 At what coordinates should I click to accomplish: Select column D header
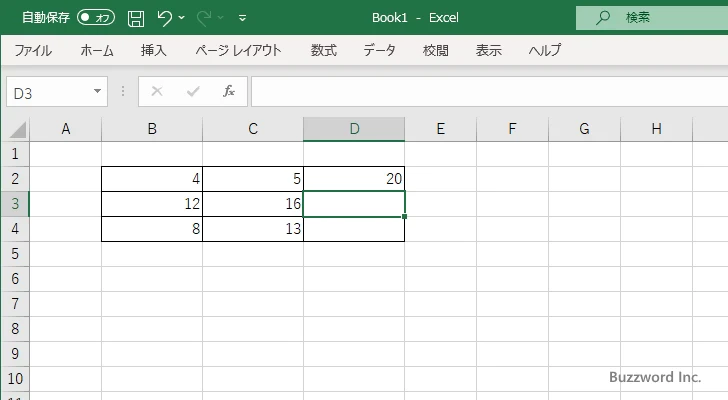pos(354,128)
